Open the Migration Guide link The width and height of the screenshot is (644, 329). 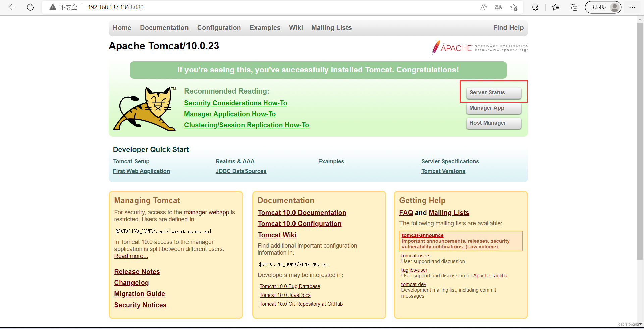(x=140, y=294)
